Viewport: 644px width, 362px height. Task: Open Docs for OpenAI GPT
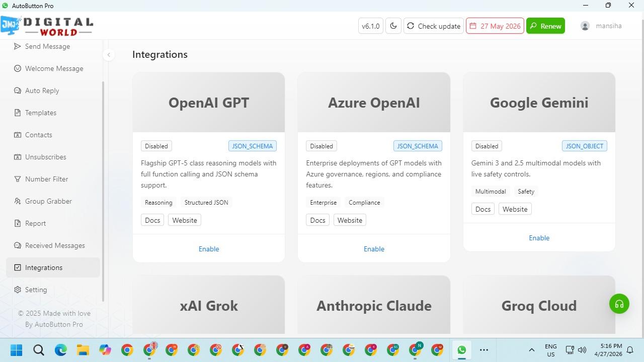tap(152, 220)
